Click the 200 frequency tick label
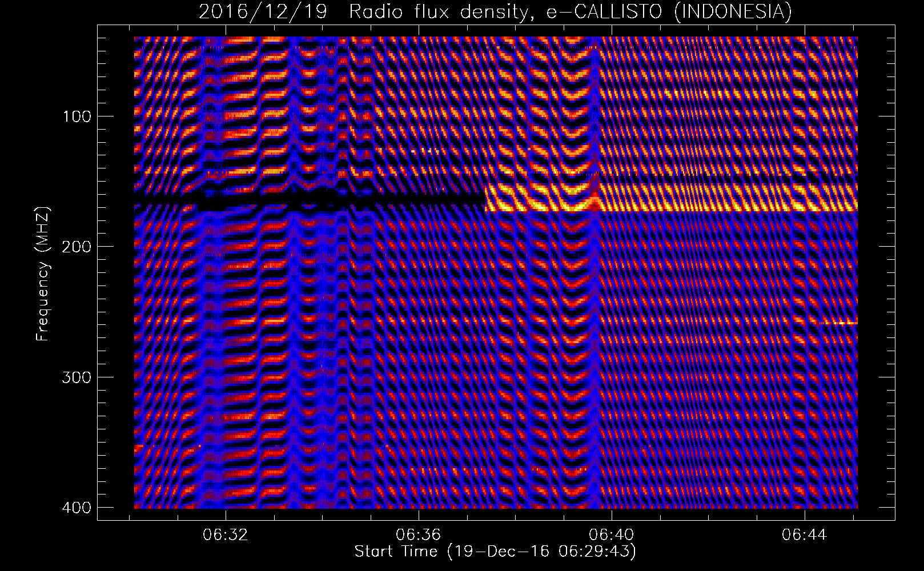The image size is (924, 571). pos(75,247)
